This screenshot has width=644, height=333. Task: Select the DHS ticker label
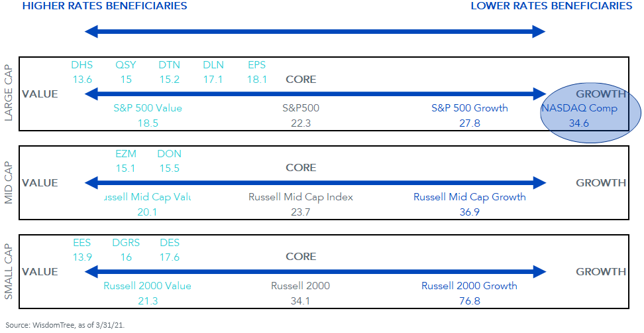pos(81,65)
